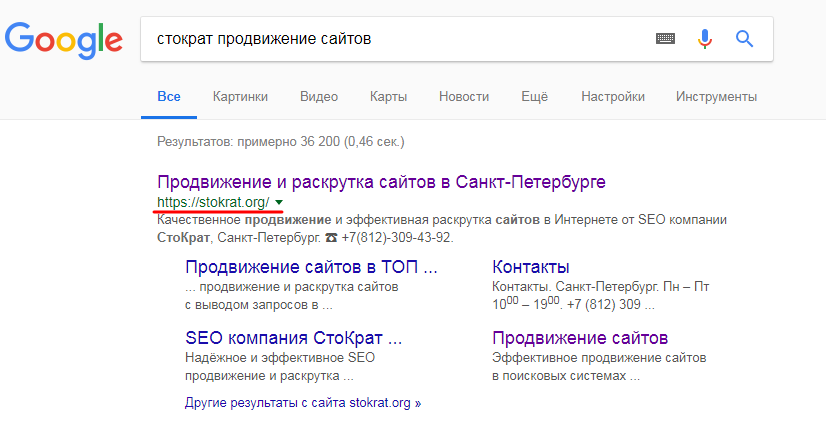This screenshot has width=826, height=421.
Task: Select the Все results tab
Action: click(169, 97)
